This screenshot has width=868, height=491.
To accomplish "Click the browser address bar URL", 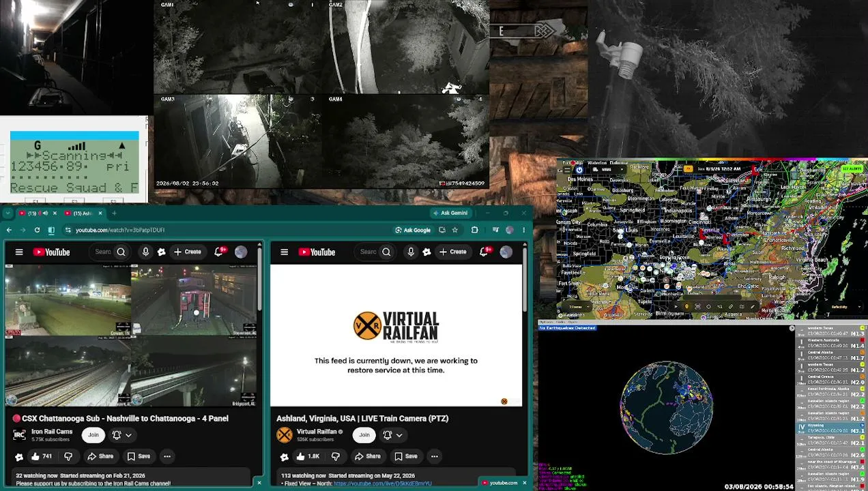I will [x=120, y=230].
